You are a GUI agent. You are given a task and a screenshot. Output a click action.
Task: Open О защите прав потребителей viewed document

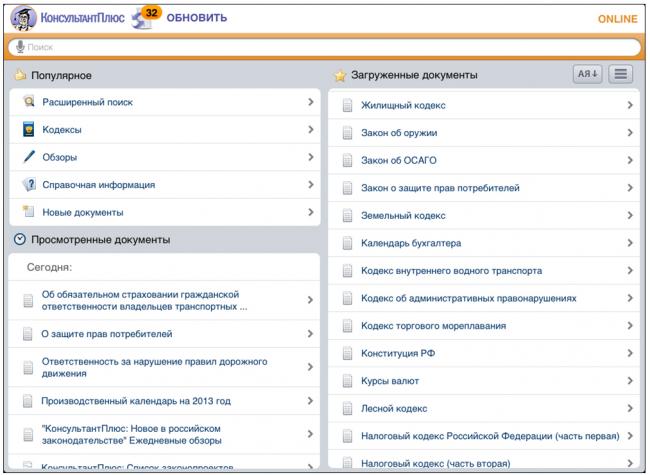[x=107, y=334]
